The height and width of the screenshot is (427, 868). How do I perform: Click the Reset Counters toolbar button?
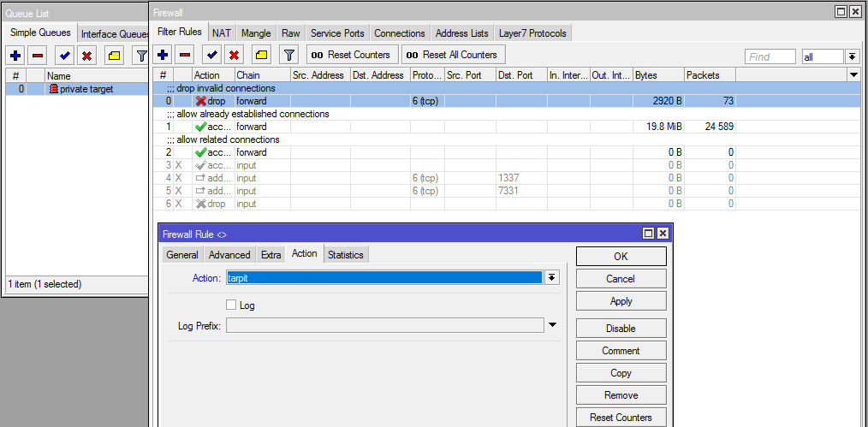(x=352, y=55)
